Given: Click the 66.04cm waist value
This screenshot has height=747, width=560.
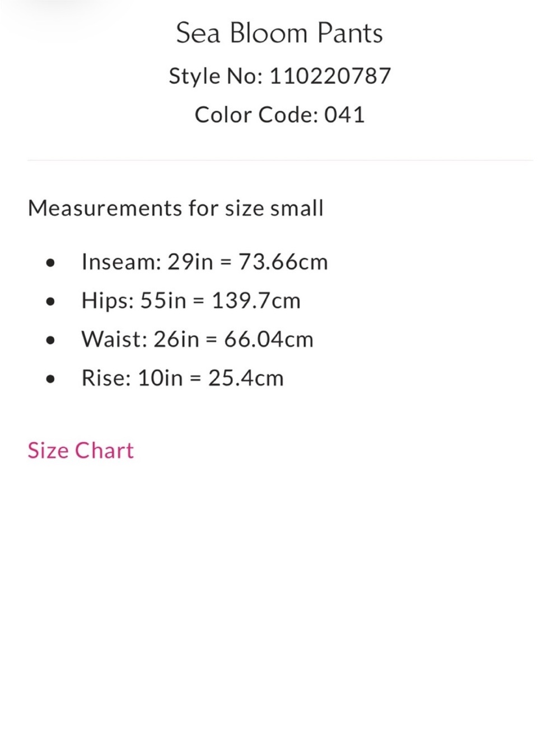Looking at the screenshot, I should tap(269, 340).
